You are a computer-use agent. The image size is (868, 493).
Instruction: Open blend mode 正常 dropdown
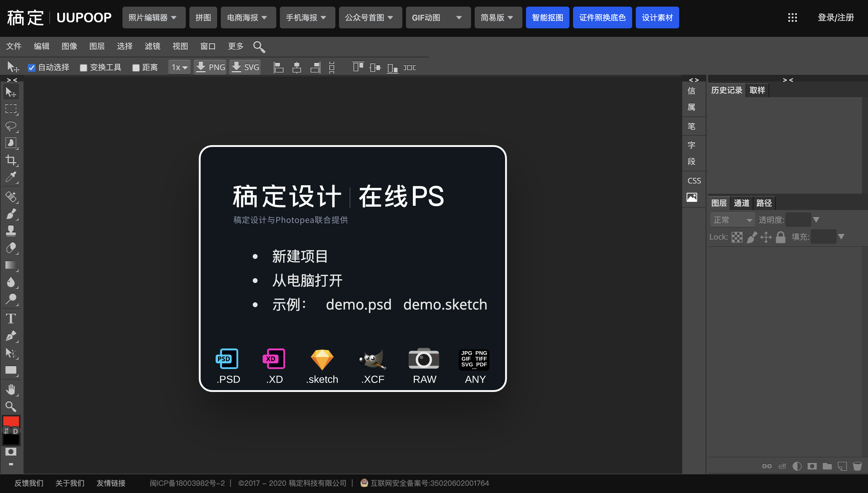click(732, 220)
